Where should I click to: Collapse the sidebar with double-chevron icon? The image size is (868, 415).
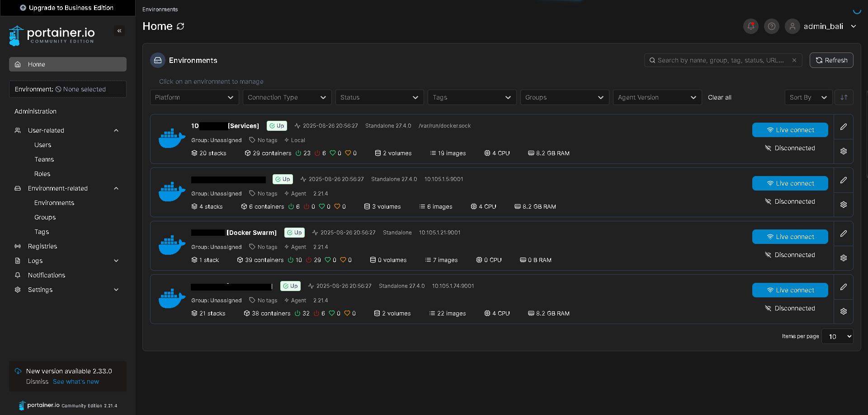(x=119, y=31)
